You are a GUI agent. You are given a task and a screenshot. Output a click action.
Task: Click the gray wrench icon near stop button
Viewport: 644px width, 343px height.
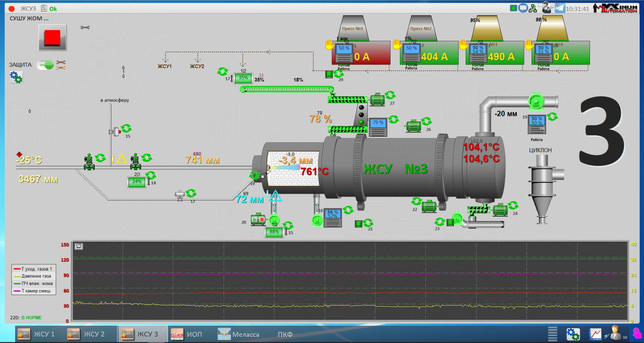[x=85, y=27]
